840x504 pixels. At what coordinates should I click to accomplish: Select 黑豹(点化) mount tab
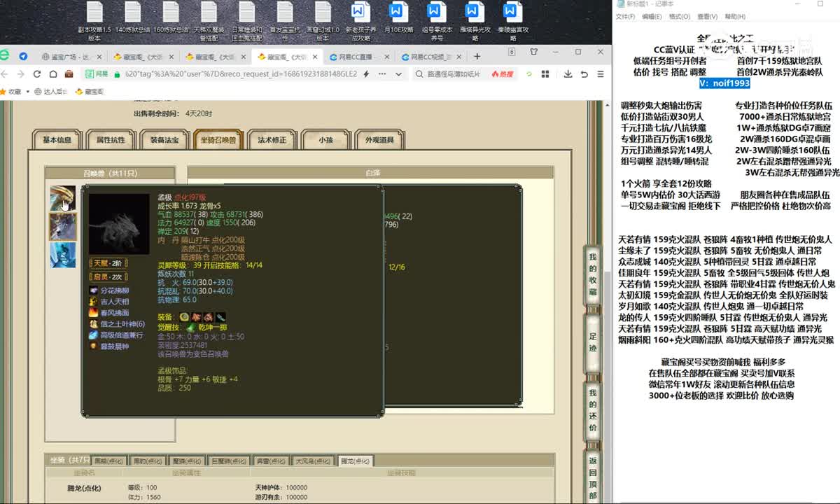pyautogui.click(x=148, y=461)
